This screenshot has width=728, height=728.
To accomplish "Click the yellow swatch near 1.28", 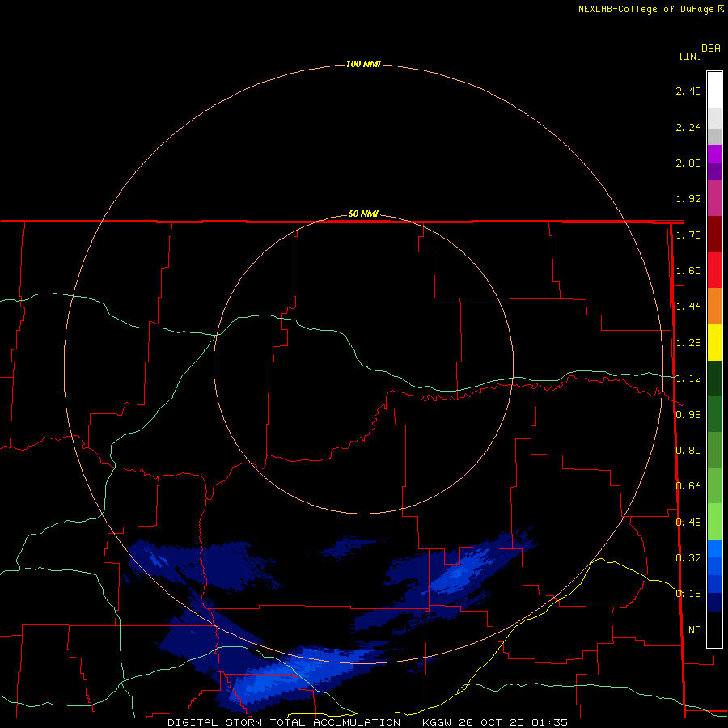I will pos(714,342).
